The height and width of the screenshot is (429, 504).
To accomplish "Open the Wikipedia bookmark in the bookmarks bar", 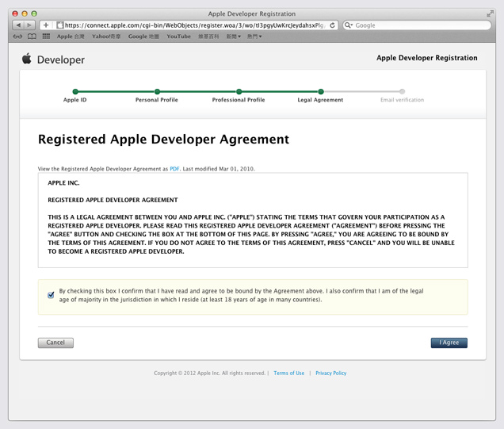I will tap(208, 36).
